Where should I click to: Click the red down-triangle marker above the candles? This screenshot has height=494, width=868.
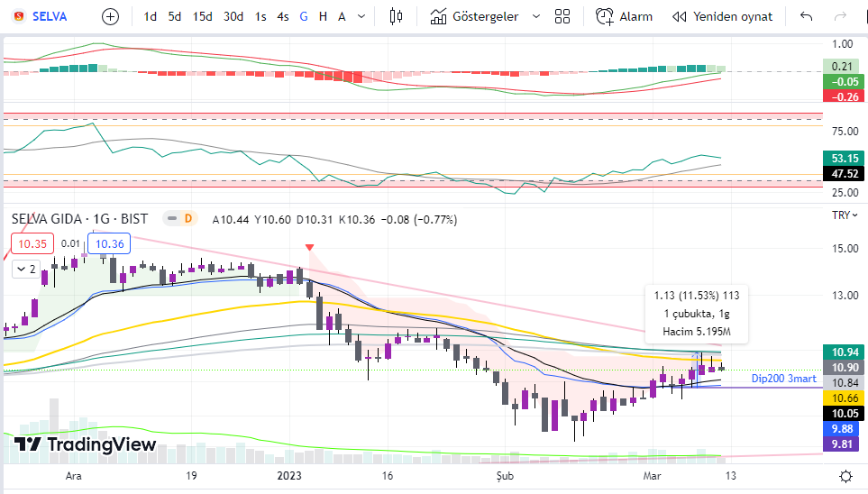309,247
